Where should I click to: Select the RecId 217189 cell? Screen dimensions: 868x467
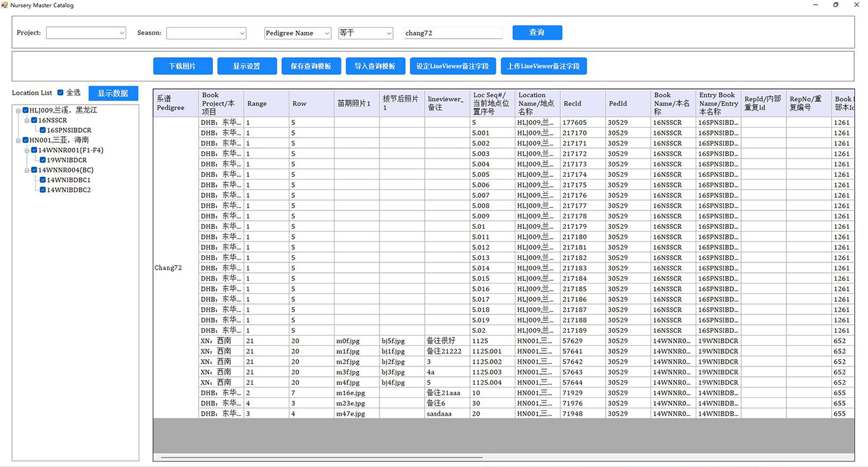click(583, 330)
